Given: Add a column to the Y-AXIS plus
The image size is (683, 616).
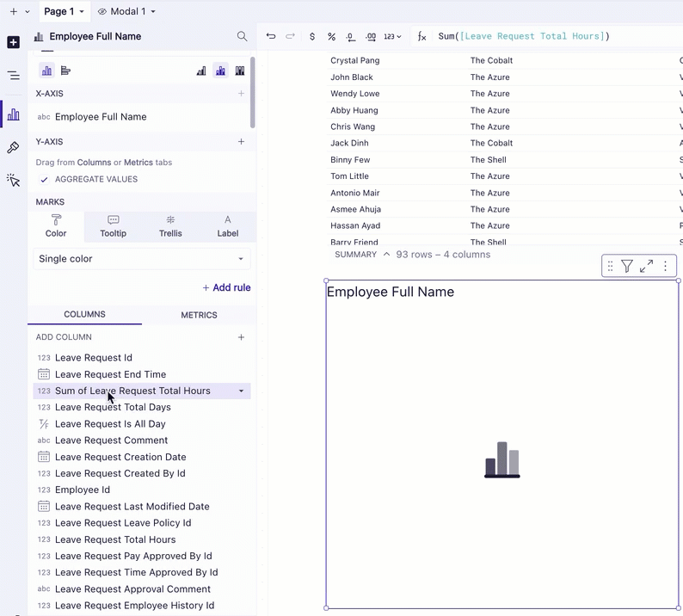Looking at the screenshot, I should point(241,142).
